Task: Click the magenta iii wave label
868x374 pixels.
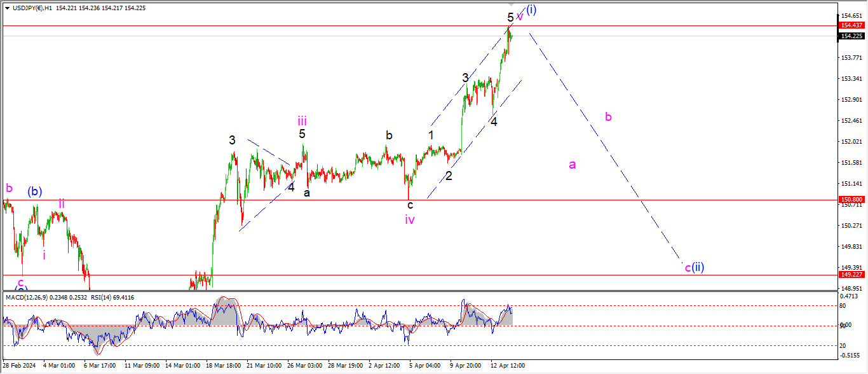Action: tap(302, 120)
